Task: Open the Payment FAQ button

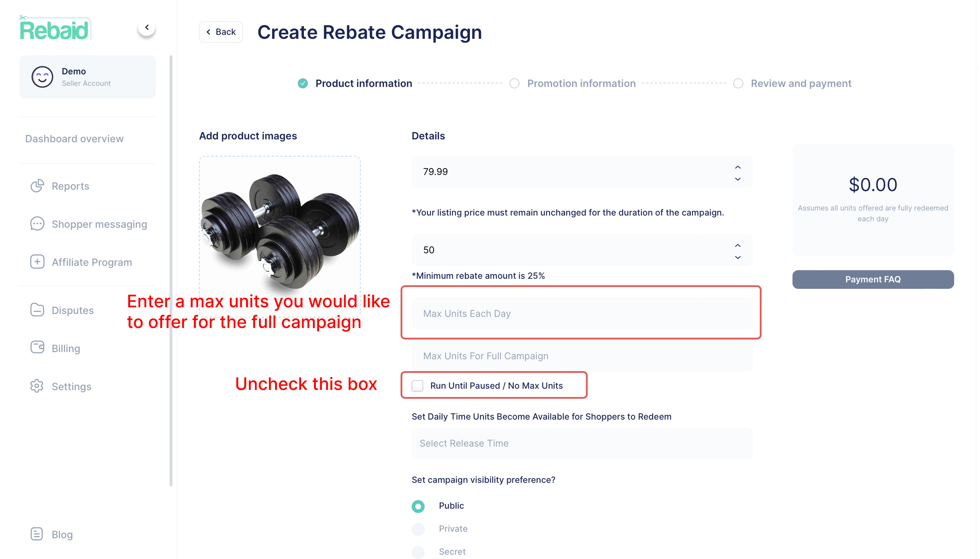Action: click(873, 279)
